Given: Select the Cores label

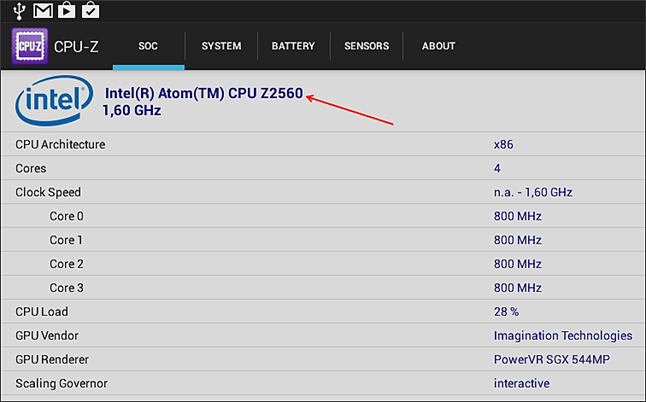Looking at the screenshot, I should point(31,168).
